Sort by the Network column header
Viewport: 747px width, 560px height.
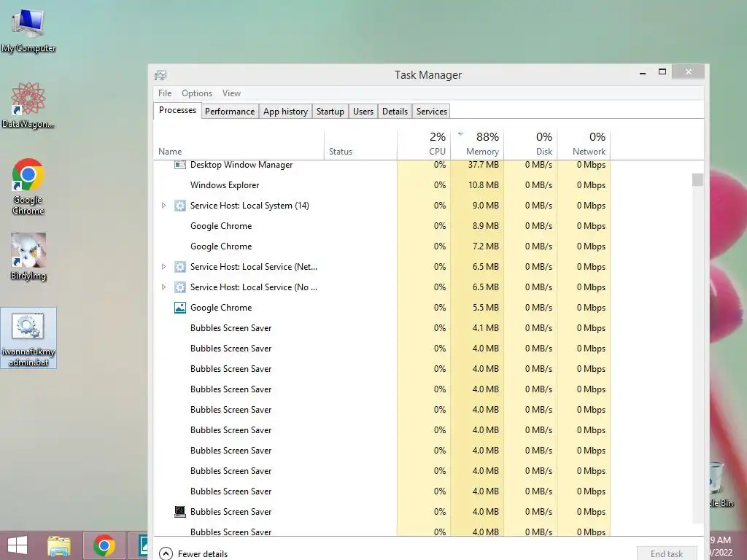[584, 144]
